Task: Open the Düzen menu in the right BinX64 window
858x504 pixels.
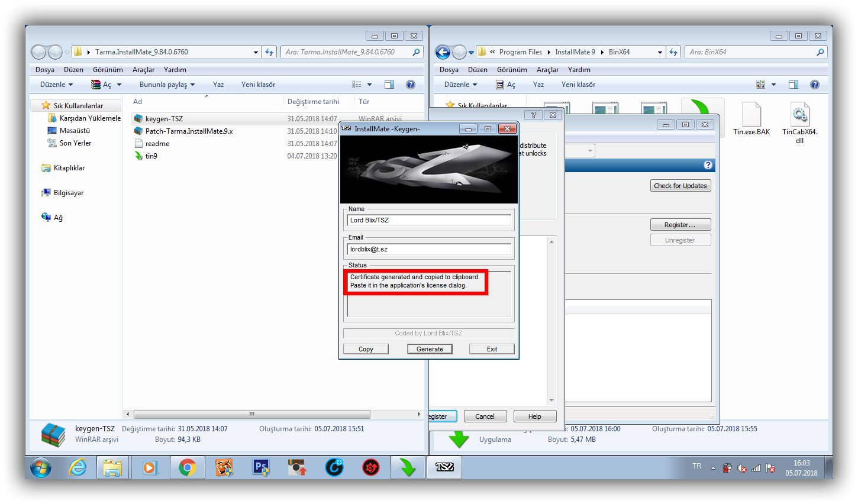Action: (478, 70)
